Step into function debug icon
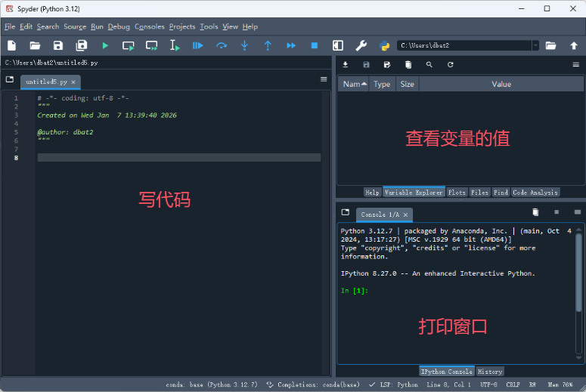 click(244, 45)
